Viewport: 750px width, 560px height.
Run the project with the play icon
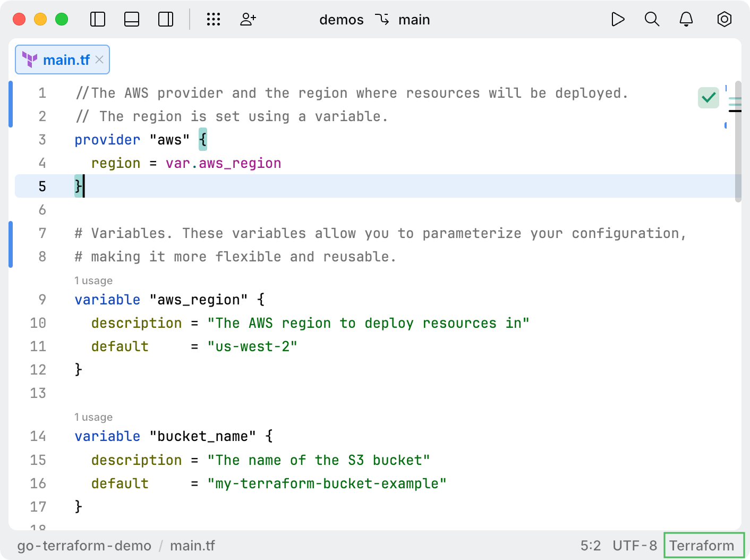tap(618, 19)
